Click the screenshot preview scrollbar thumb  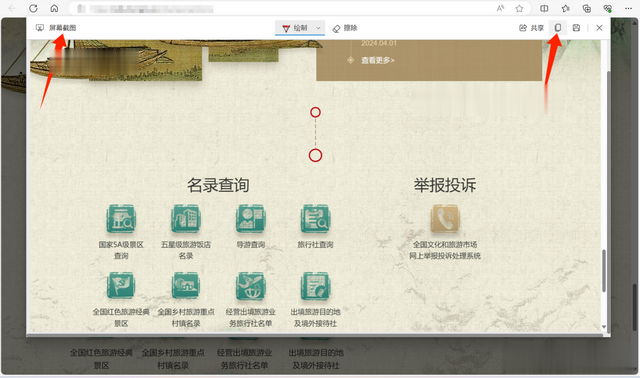(604, 270)
